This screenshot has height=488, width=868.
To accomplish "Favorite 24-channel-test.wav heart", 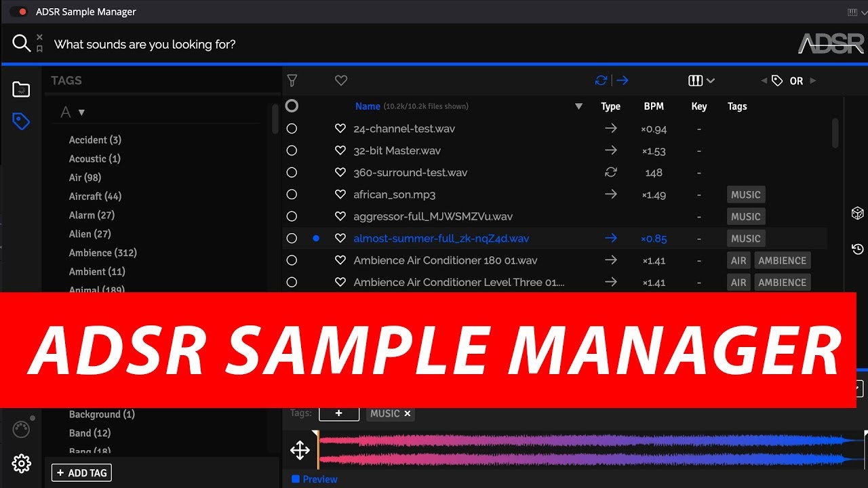I will pyautogui.click(x=340, y=129).
